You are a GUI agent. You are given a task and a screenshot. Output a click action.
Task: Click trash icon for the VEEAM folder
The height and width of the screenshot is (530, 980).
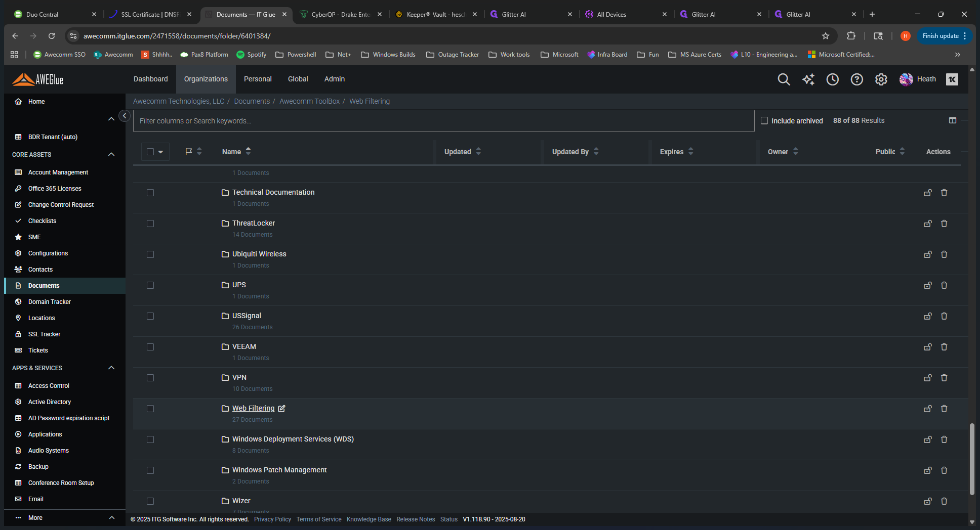point(944,347)
